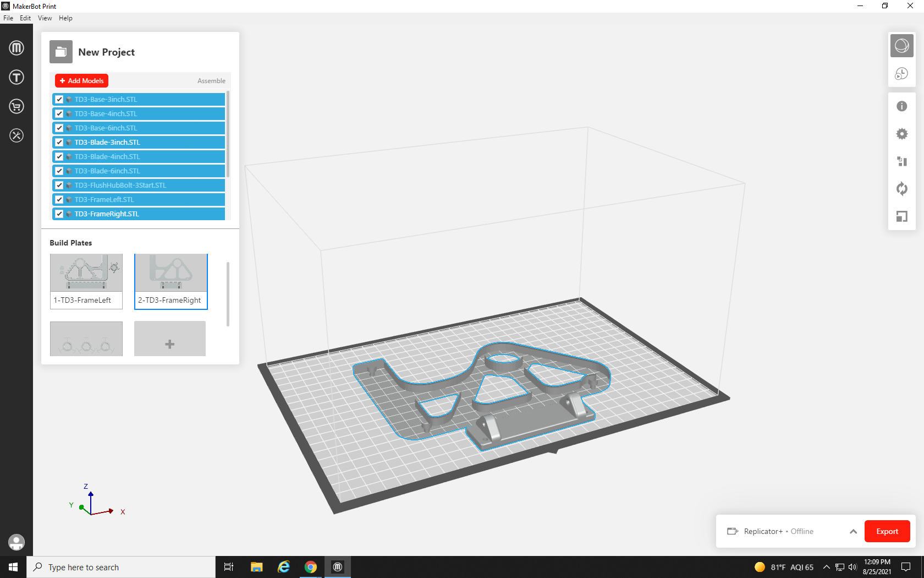Select the 3D model view icon
This screenshot has width=924, height=578.
[x=902, y=45]
